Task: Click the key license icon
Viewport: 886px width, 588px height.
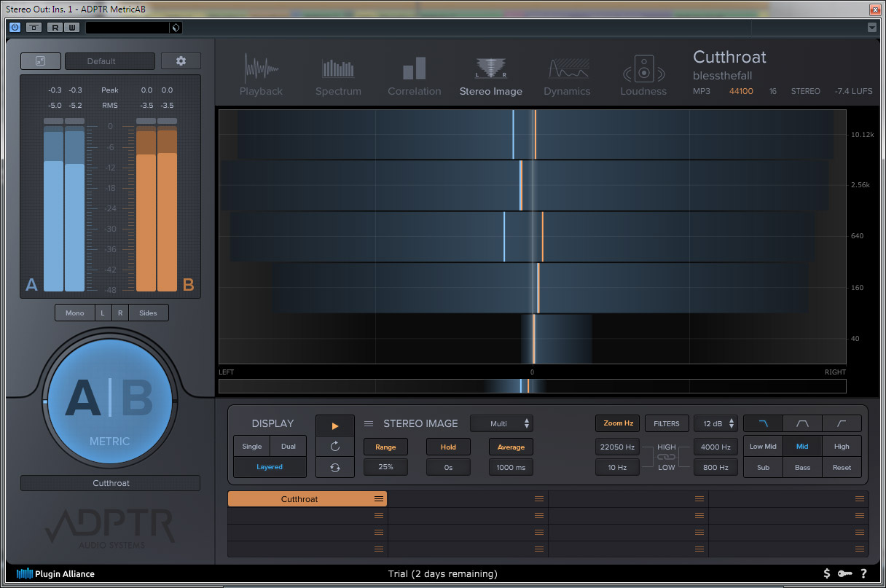Action: point(844,573)
